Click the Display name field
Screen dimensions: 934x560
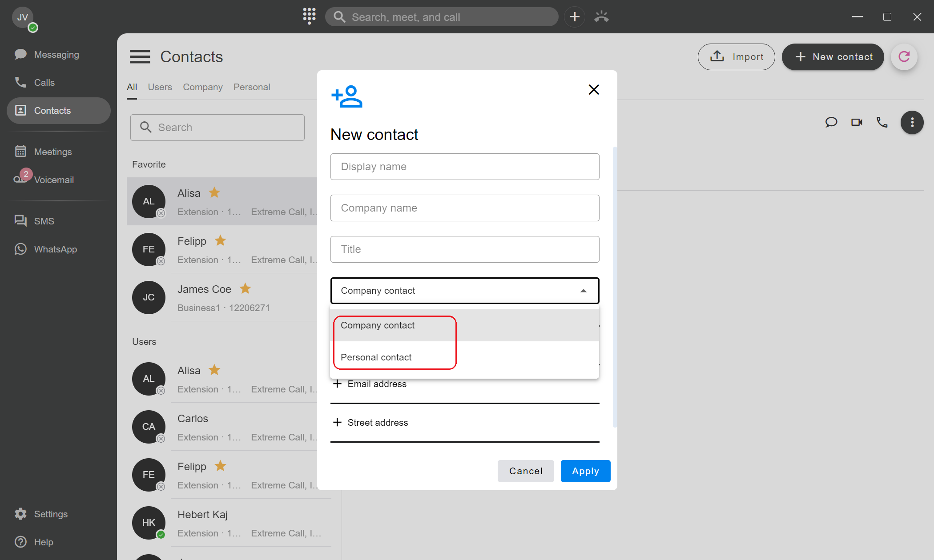[x=465, y=167]
